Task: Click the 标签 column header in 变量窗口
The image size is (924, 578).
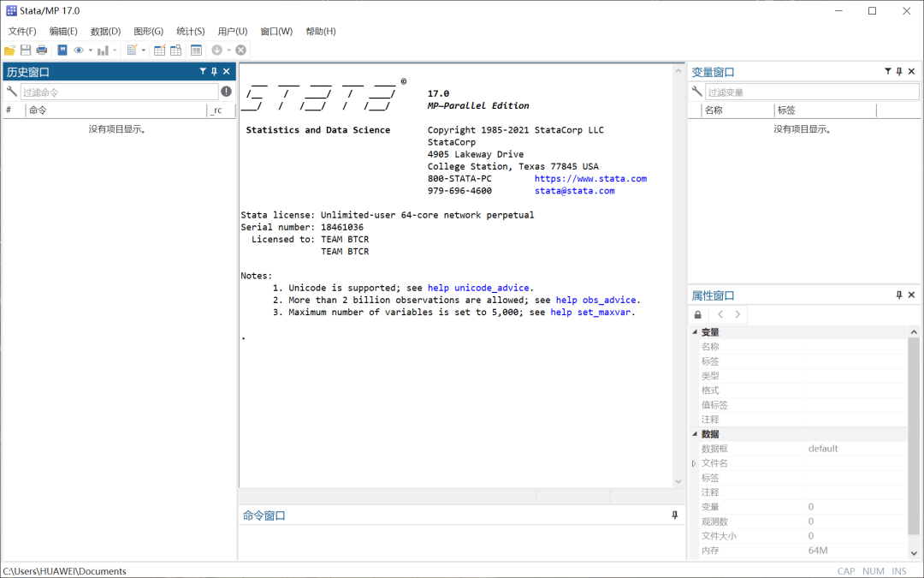Action: [x=825, y=110]
